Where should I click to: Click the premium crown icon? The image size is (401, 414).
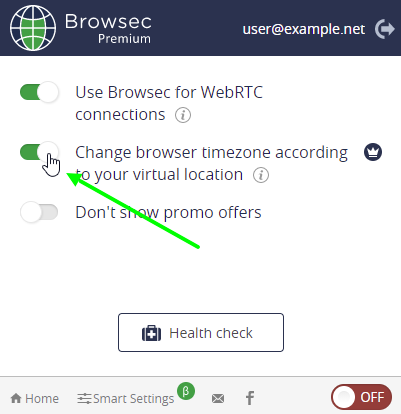[x=373, y=152]
